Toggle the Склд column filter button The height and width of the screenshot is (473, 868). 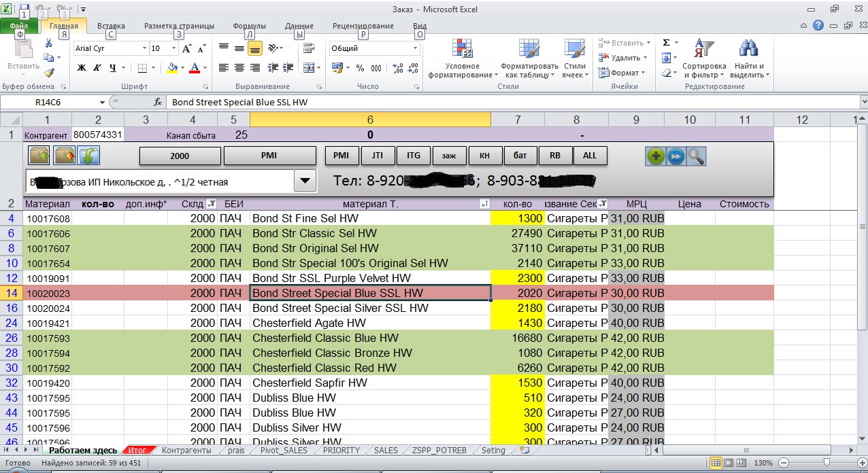pos(211,204)
